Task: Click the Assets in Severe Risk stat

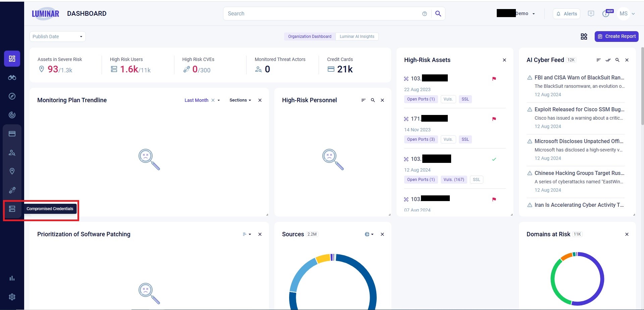Action: 60,65
